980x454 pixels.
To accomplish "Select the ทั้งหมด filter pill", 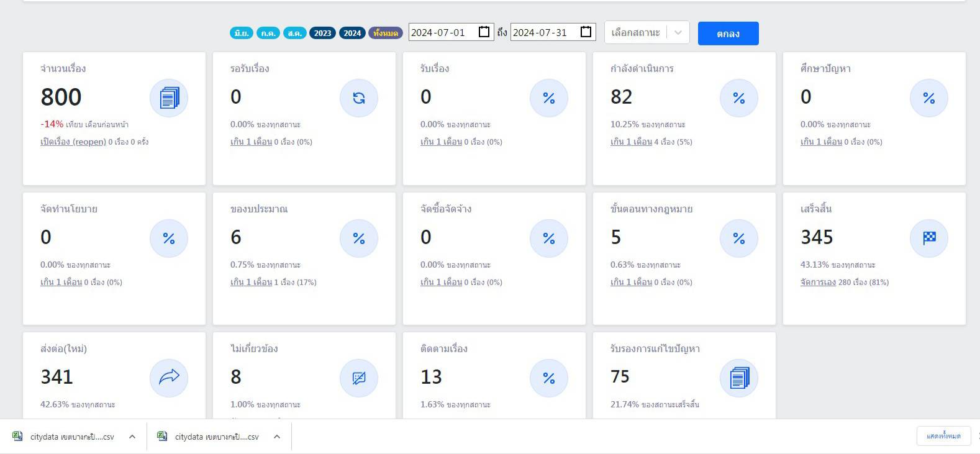I will pos(386,33).
